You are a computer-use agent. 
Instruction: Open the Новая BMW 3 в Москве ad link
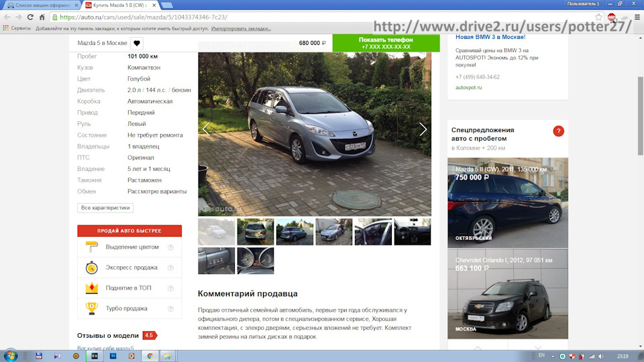[490, 37]
